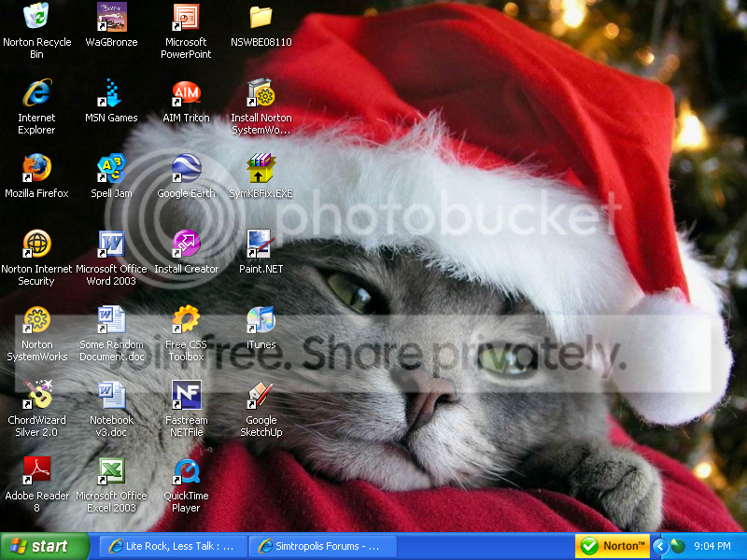This screenshot has width=747, height=560.
Task: Click the AIM Triton icon
Action: click(x=186, y=92)
